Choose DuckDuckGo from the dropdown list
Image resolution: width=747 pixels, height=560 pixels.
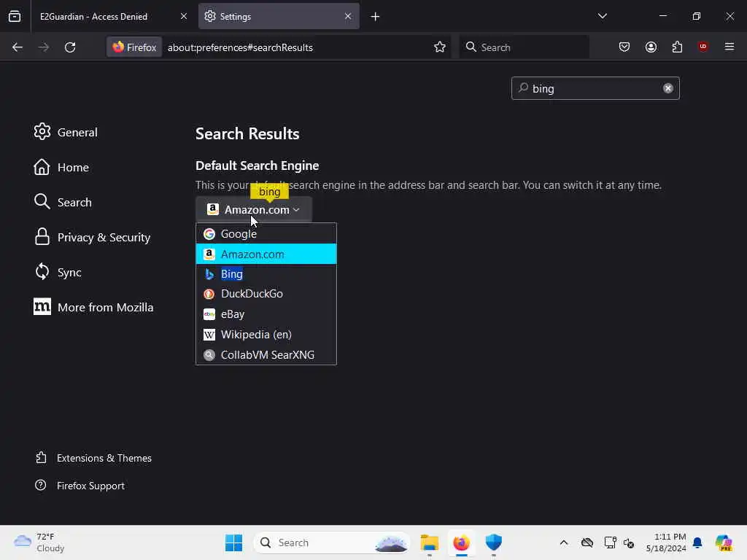pos(266,294)
